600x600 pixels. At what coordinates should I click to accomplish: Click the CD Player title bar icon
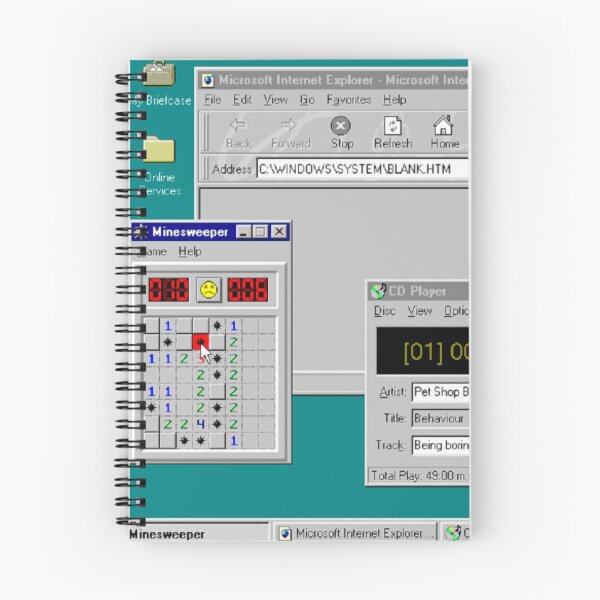click(378, 291)
